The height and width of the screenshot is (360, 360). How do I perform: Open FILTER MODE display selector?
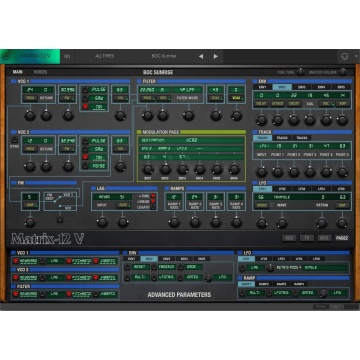(187, 90)
